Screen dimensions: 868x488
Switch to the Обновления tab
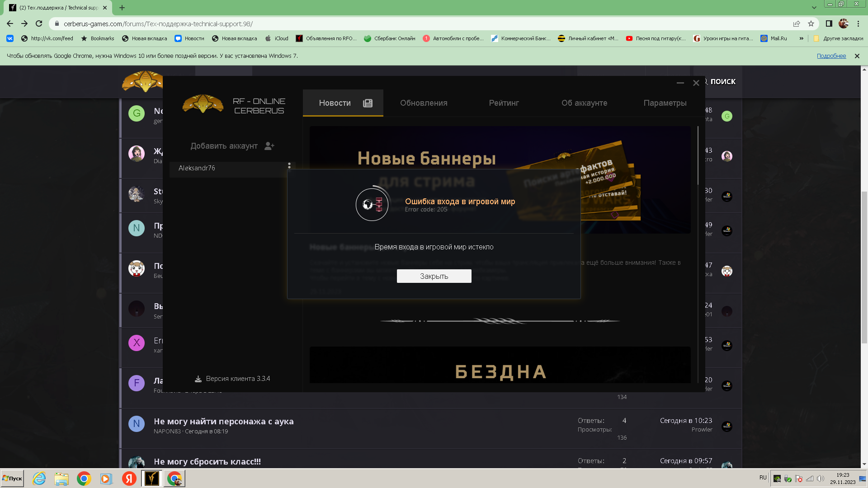(x=424, y=103)
